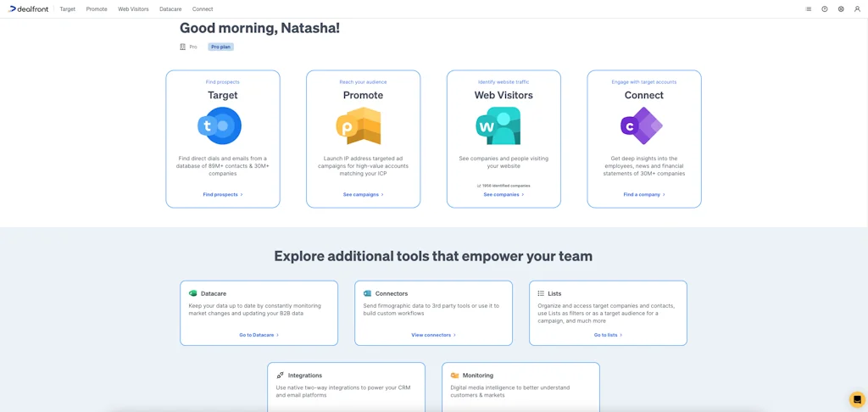
Task: Click the Engage with target accounts caption
Action: [644, 82]
